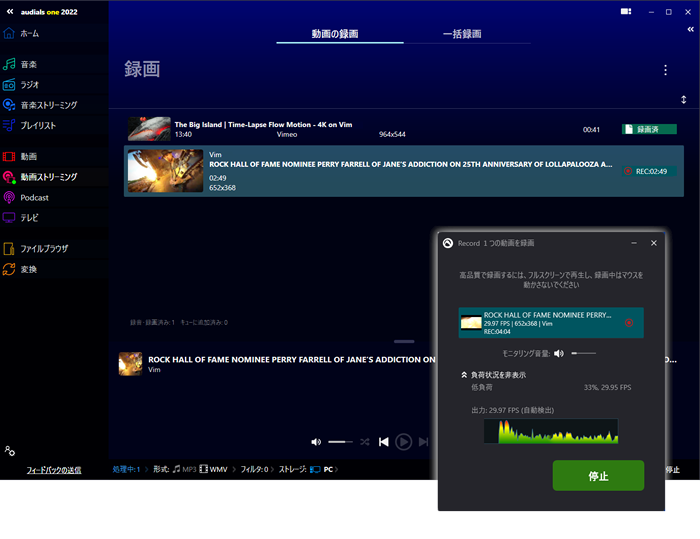Open the ホーム home page
Viewport: 700px width, 539px height.
pos(21,33)
